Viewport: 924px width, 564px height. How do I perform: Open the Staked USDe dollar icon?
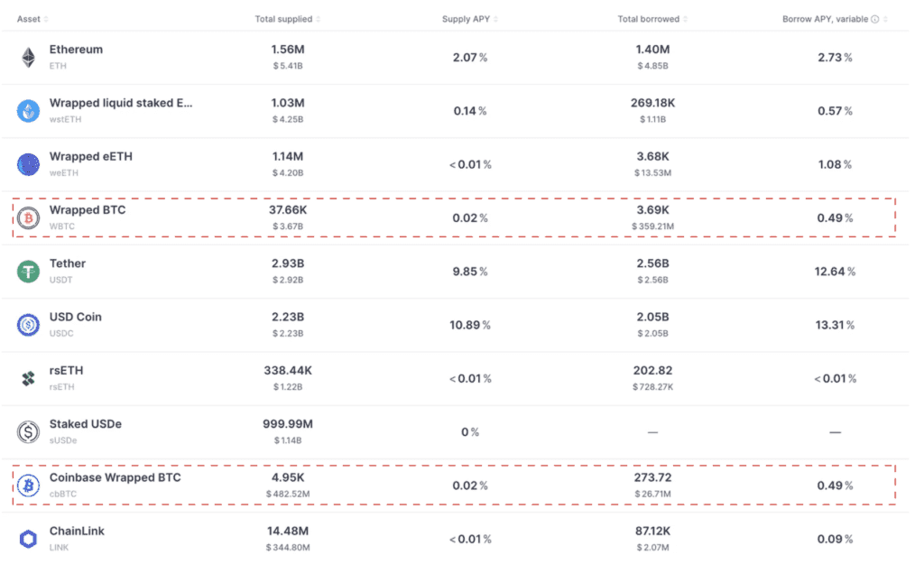click(28, 432)
